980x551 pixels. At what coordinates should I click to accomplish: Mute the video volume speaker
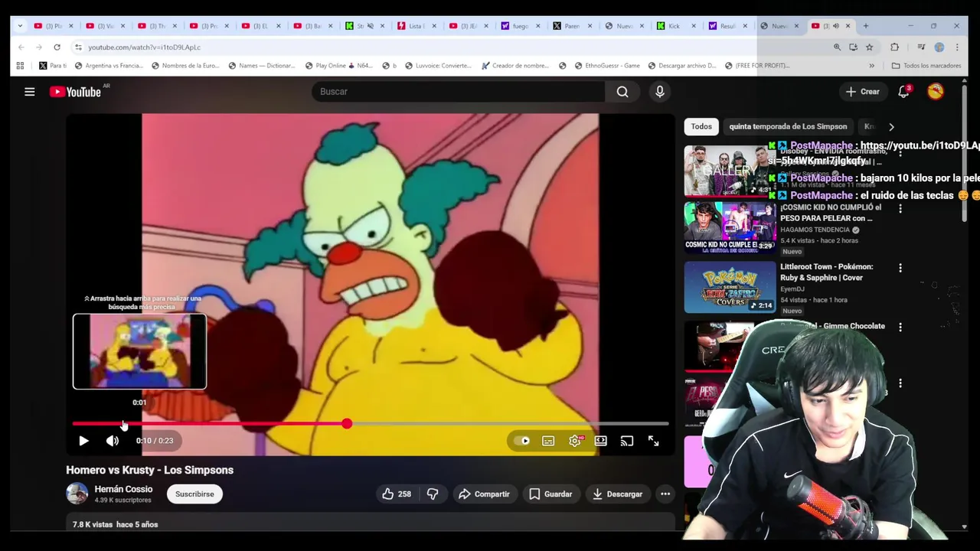click(x=113, y=441)
